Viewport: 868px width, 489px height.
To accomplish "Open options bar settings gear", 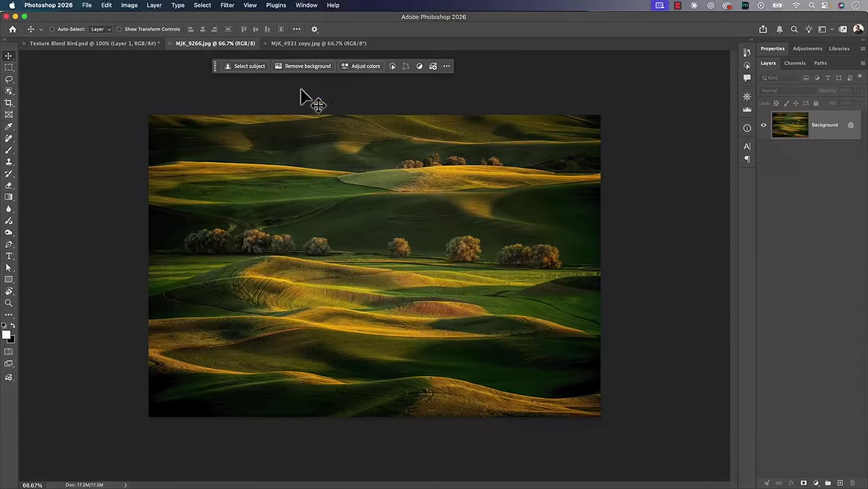I will coord(314,30).
